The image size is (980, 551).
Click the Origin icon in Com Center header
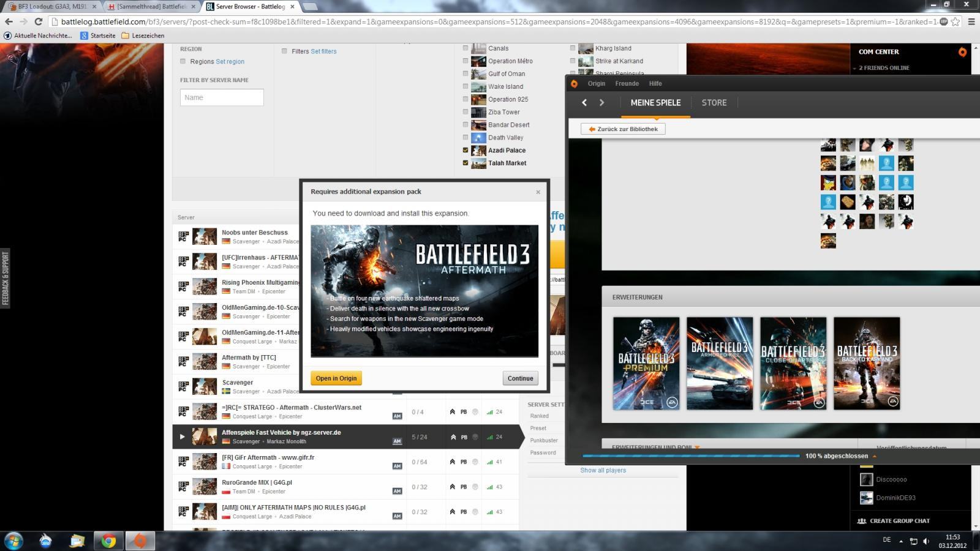click(x=962, y=52)
